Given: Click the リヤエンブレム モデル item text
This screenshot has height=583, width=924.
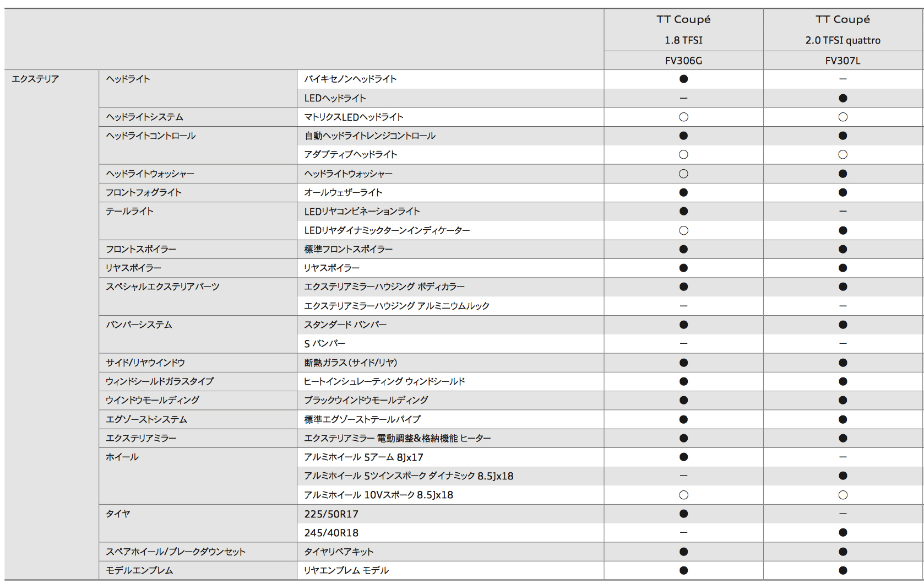Looking at the screenshot, I should 346,570.
